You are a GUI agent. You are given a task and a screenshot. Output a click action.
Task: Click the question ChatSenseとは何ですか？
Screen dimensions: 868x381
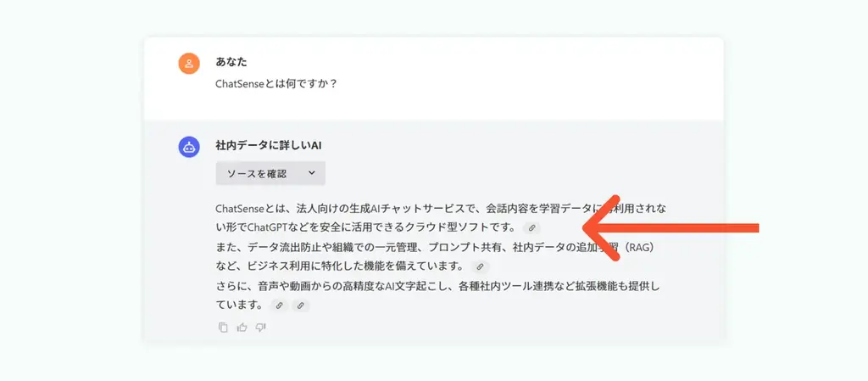(x=276, y=85)
